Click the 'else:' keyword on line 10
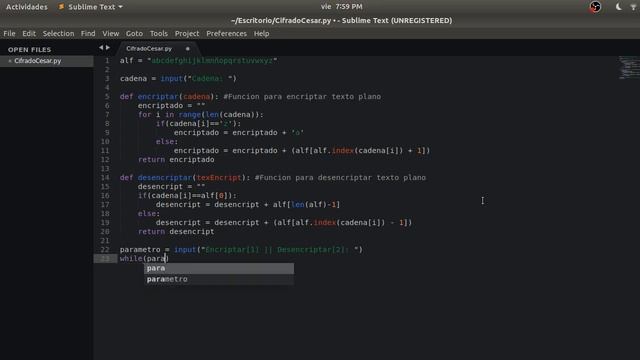The width and height of the screenshot is (640, 360). coord(167,142)
